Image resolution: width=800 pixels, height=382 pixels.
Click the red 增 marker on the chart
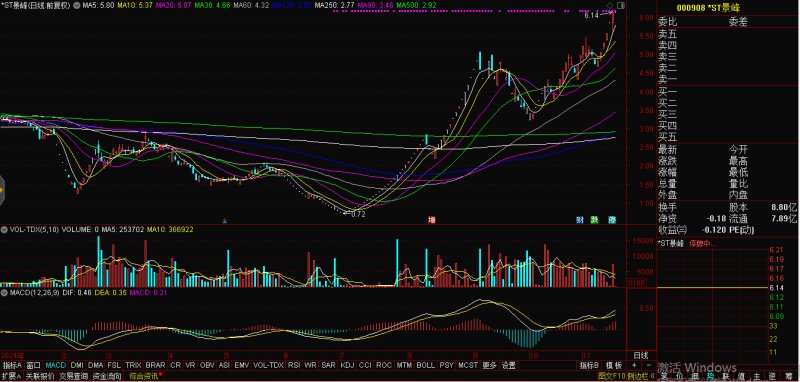(x=432, y=220)
